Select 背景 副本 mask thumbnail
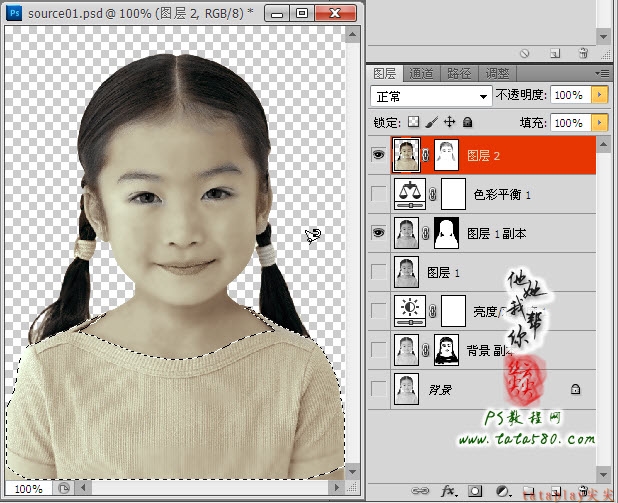 point(446,350)
